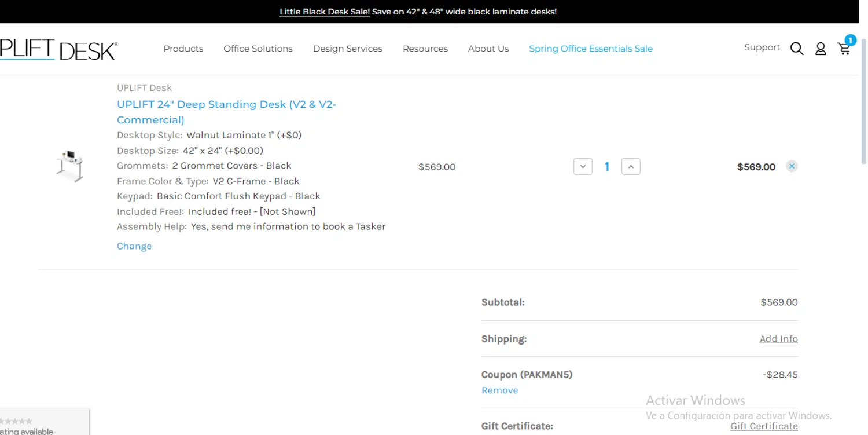Image resolution: width=868 pixels, height=435 pixels.
Task: Click Basic Comfort Flush Keypad - Black text
Action: coord(238,196)
